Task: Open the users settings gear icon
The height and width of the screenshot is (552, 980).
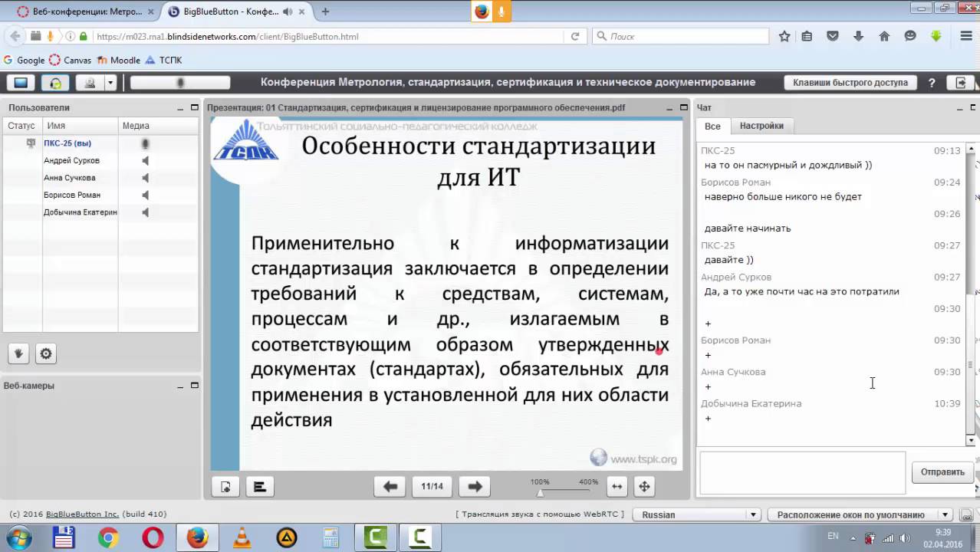Action: [46, 353]
